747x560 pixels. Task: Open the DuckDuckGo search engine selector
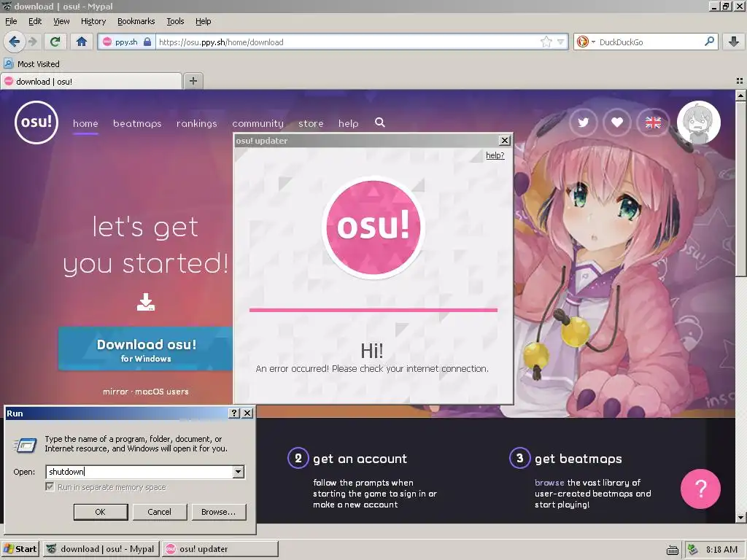[585, 42]
